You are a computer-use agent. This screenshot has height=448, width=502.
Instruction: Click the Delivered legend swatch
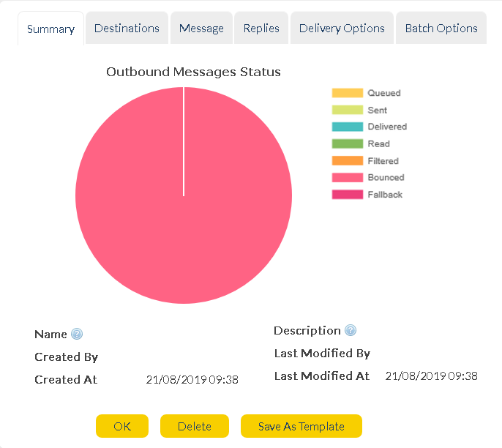[348, 127]
